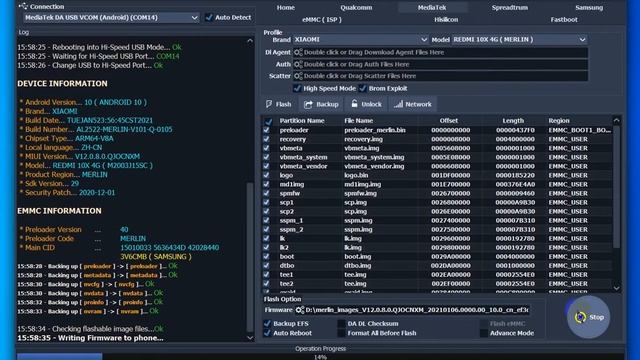Open the Model REDMI 10X dropdown

point(582,40)
